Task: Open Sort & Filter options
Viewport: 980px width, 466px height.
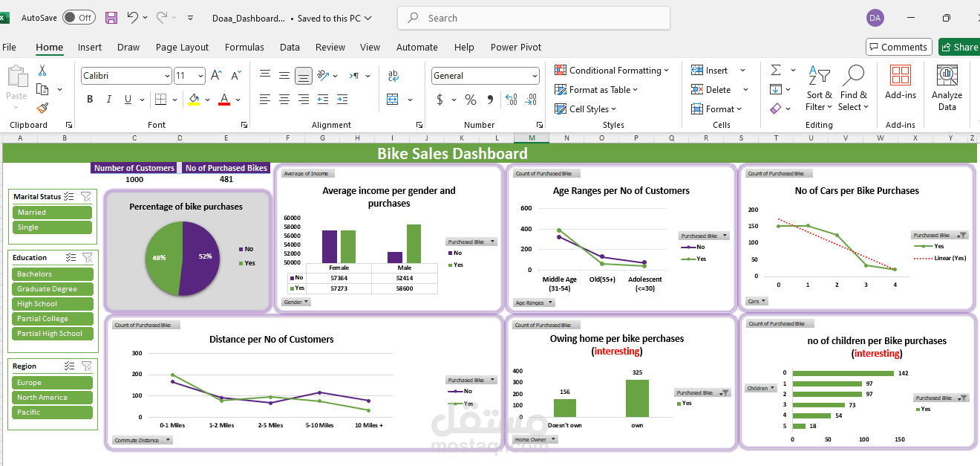Action: 819,88
